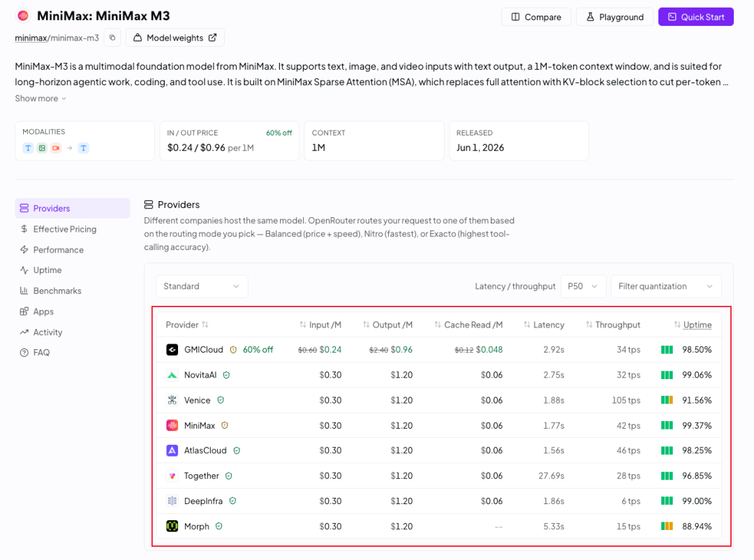This screenshot has height=560, width=754.
Task: Sort table by Input /M price
Action: (x=320, y=325)
